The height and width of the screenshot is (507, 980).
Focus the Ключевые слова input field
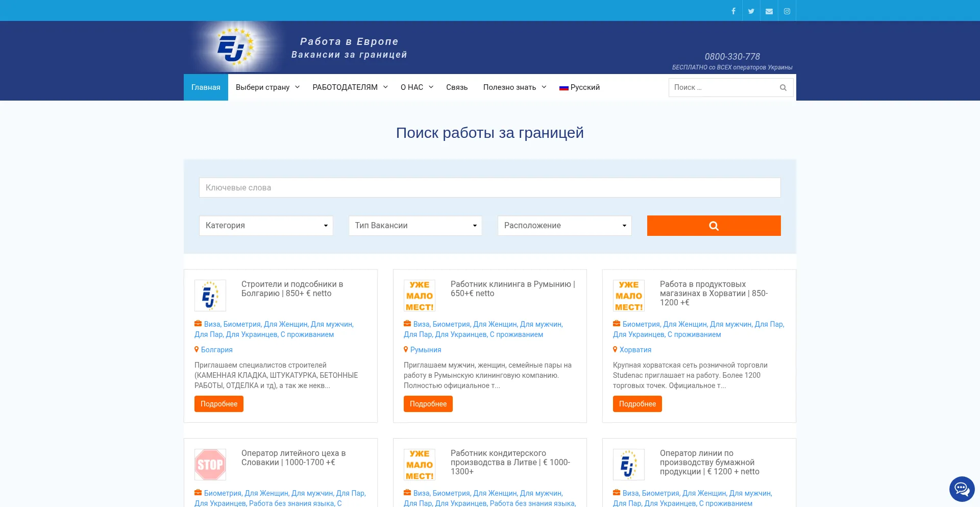tap(489, 187)
